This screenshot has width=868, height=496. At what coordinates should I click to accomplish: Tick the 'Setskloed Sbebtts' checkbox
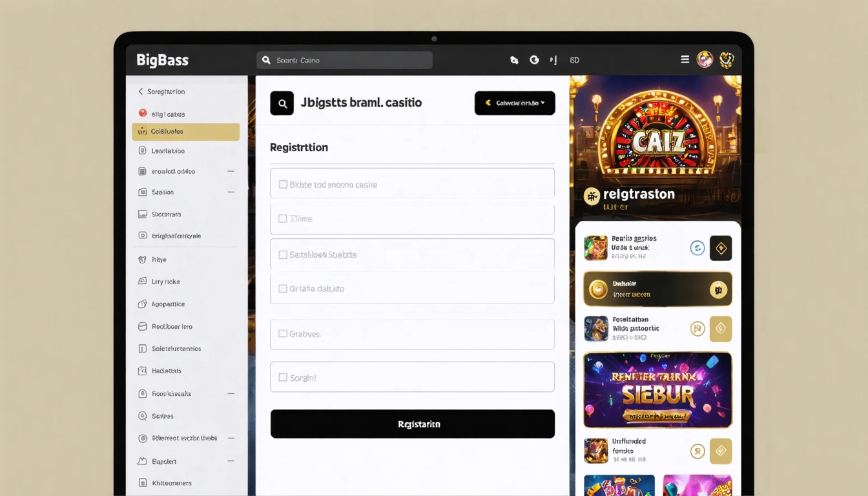coord(283,254)
